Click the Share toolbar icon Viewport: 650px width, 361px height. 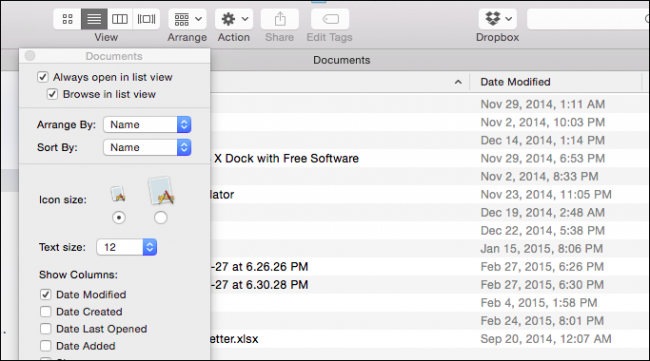(280, 19)
